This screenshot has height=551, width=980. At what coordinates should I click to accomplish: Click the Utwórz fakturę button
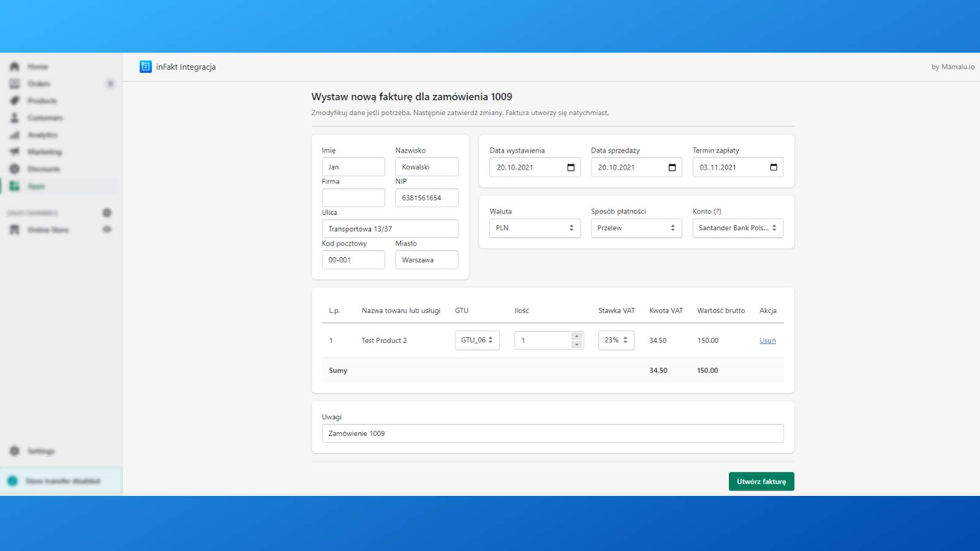(x=761, y=481)
